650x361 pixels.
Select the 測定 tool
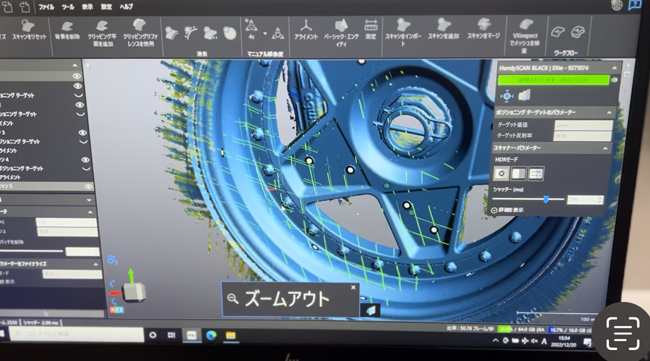tap(371, 29)
